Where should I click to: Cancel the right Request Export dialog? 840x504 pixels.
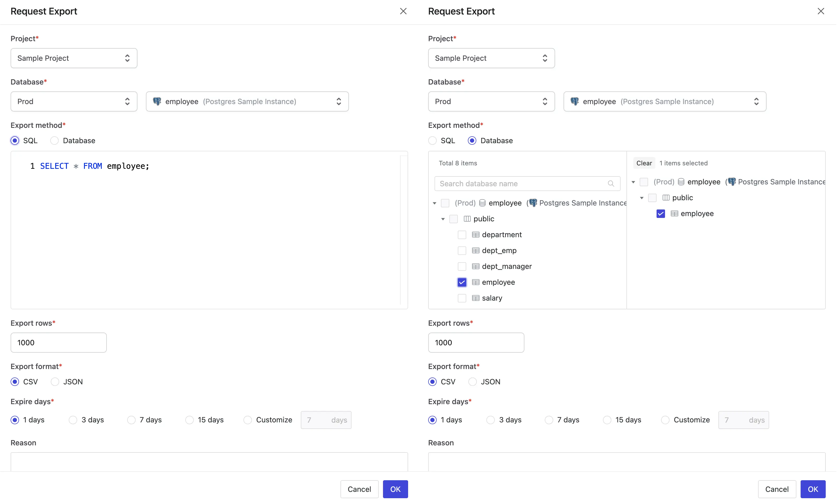(x=777, y=489)
